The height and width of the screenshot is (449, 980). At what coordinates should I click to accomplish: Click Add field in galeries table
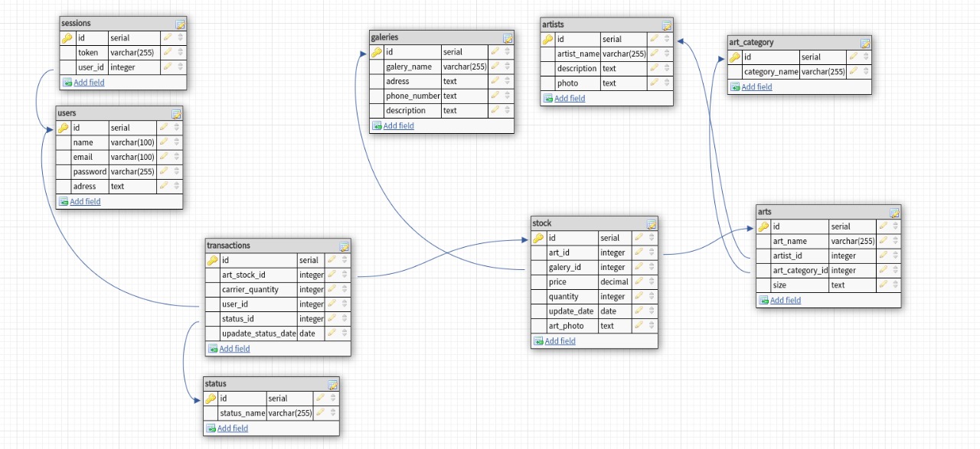pos(399,126)
